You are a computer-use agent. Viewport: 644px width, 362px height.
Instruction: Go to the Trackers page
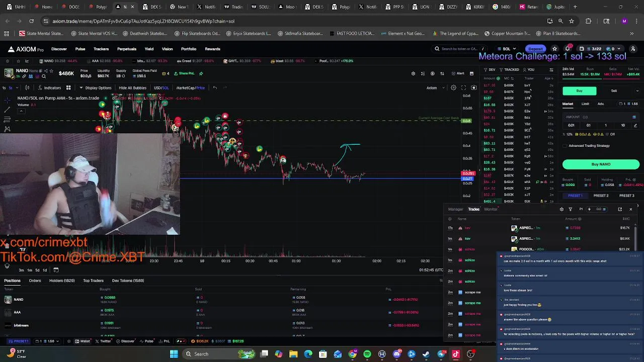click(x=101, y=49)
